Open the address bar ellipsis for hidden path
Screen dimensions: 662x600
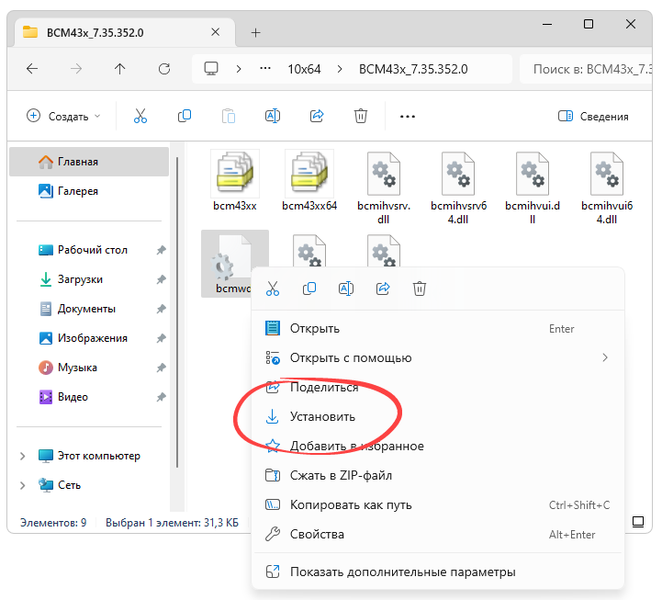click(265, 68)
